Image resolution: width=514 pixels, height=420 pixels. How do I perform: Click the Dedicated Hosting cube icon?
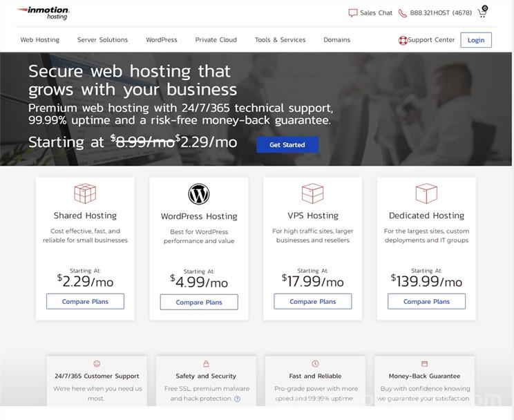coord(426,193)
